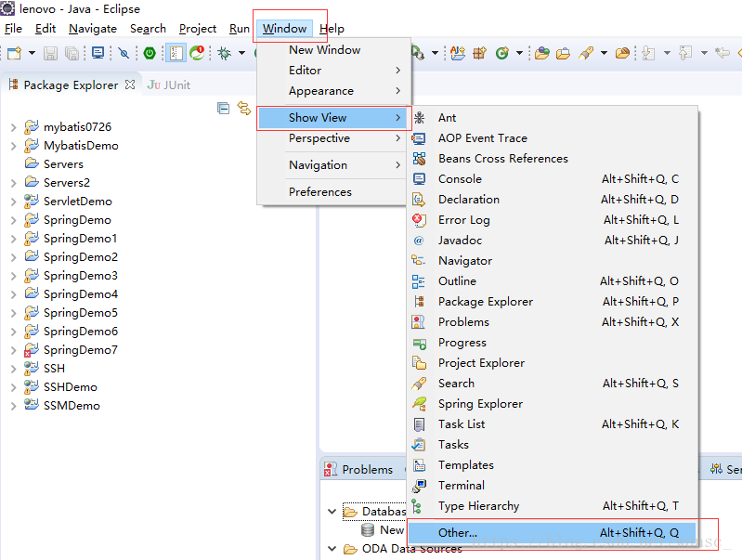Click the green leaf notification icon

(197, 53)
